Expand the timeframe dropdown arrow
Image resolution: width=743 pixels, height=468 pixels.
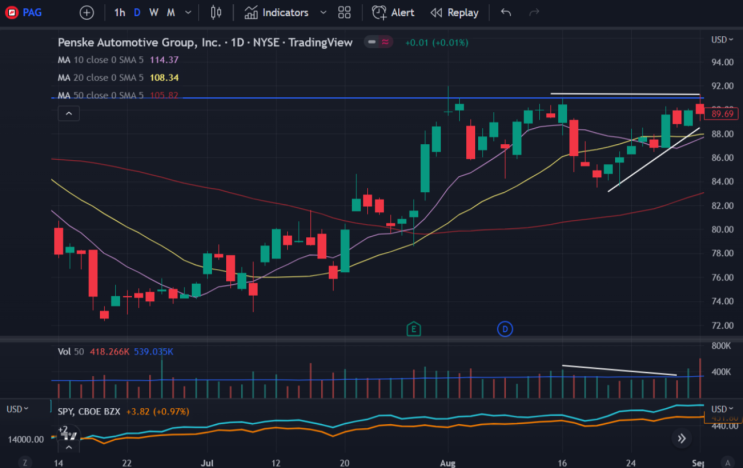(x=188, y=13)
